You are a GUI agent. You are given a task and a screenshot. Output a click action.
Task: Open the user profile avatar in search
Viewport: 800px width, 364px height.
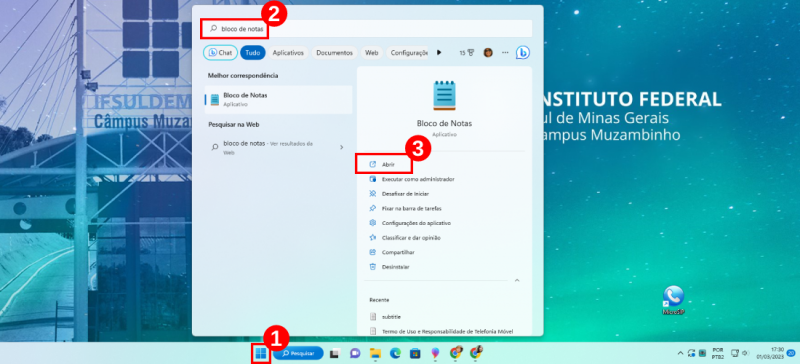click(488, 53)
